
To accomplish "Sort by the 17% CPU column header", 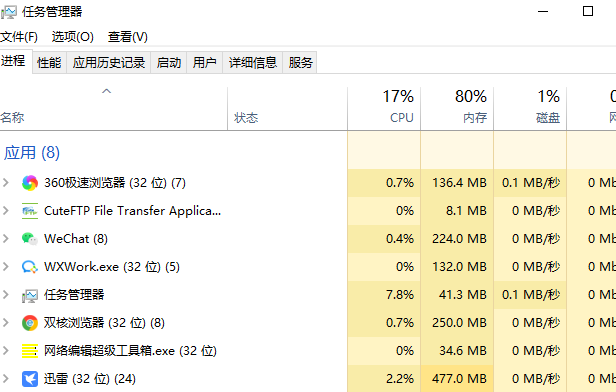I will tap(384, 109).
